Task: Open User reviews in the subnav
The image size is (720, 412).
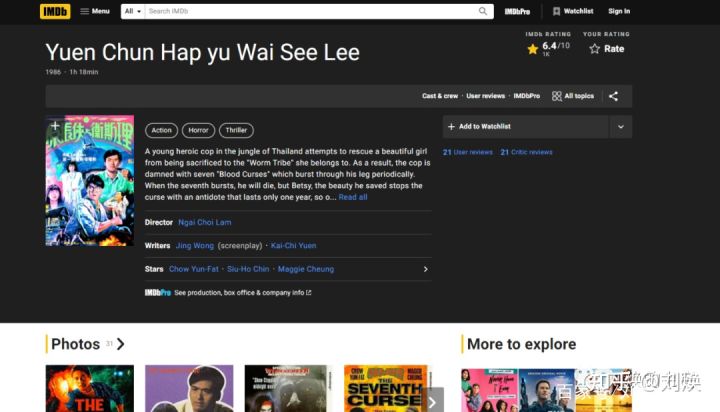Action: [485, 96]
